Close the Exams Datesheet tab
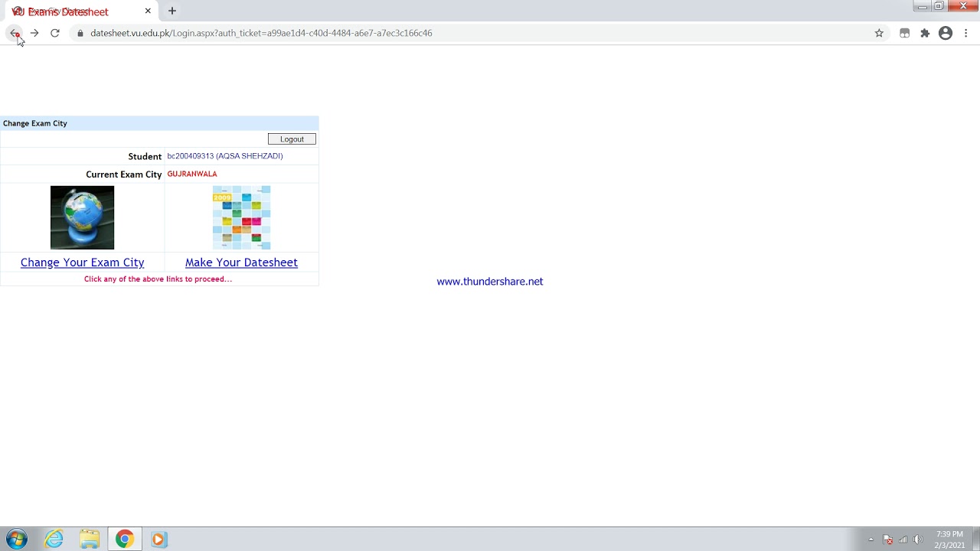The height and width of the screenshot is (551, 980). 148,11
